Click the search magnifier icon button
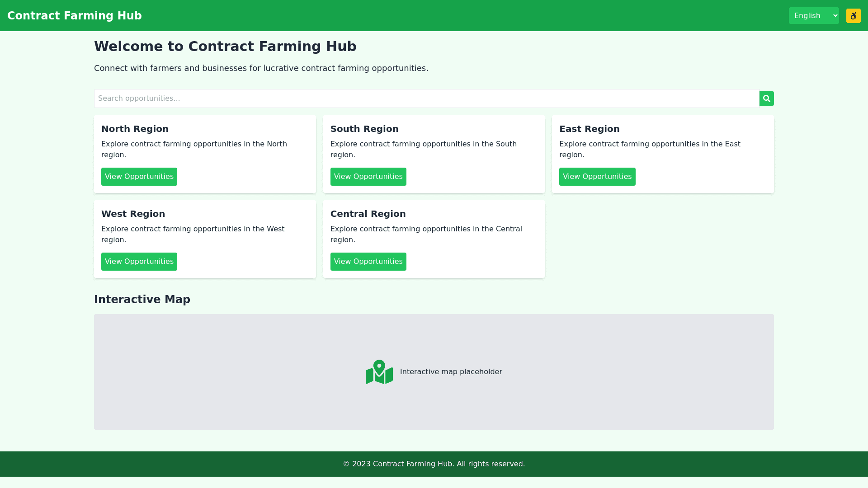Viewport: 868px width, 488px height. click(766, 99)
